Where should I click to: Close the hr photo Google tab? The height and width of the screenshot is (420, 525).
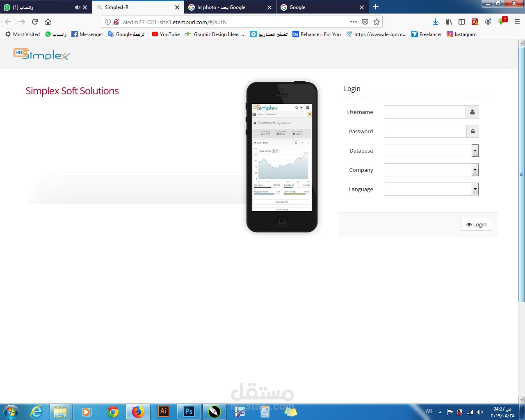[269, 7]
